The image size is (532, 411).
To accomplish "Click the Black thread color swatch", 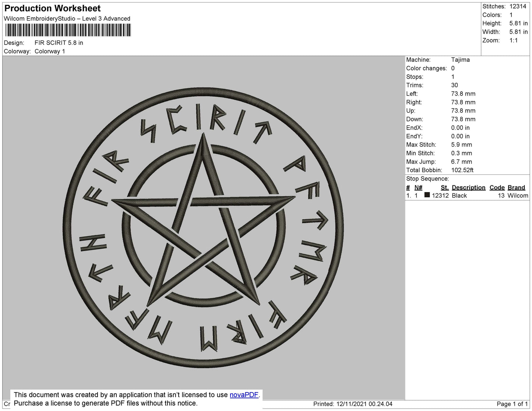I will click(427, 195).
